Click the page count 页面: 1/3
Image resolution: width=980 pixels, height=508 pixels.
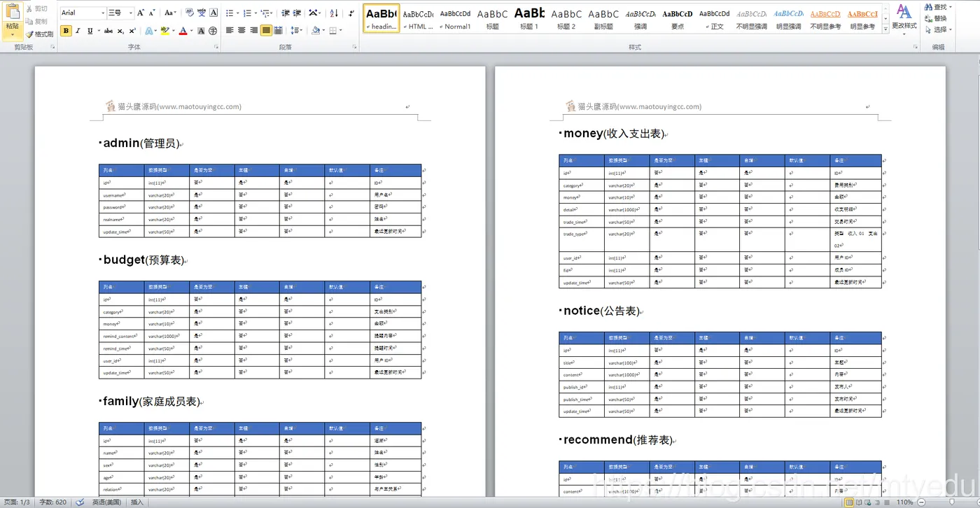(17, 502)
